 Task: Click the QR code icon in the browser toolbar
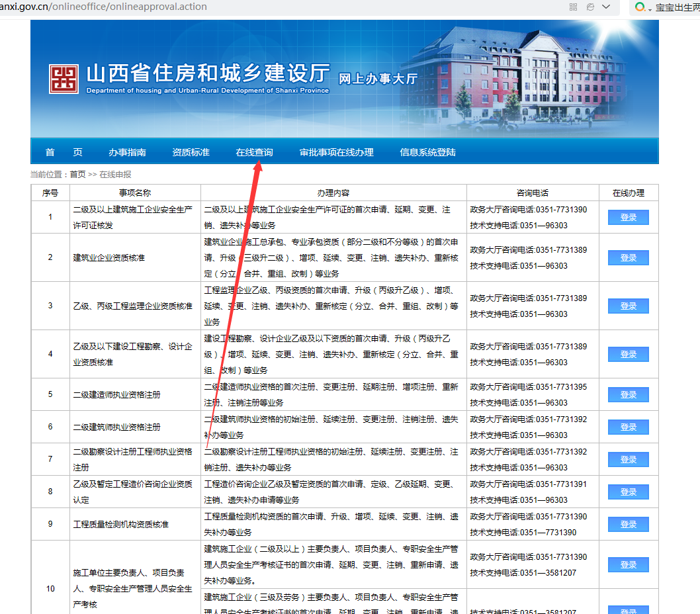tap(573, 7)
